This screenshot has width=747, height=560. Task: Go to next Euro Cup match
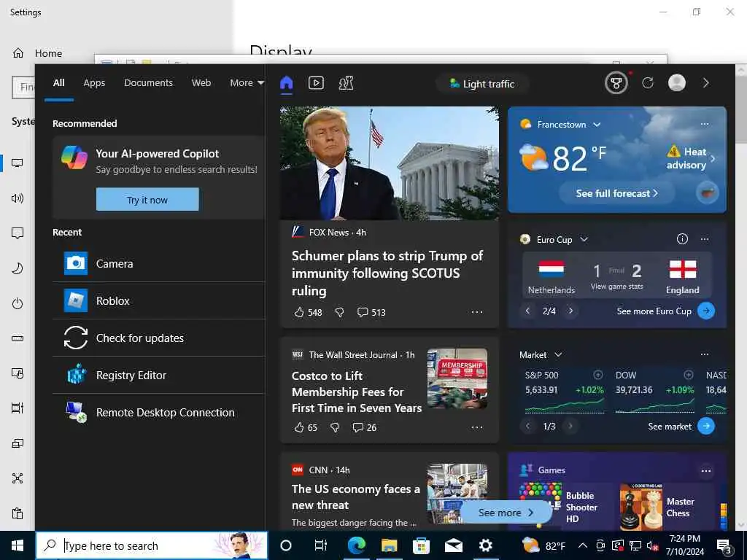click(570, 311)
